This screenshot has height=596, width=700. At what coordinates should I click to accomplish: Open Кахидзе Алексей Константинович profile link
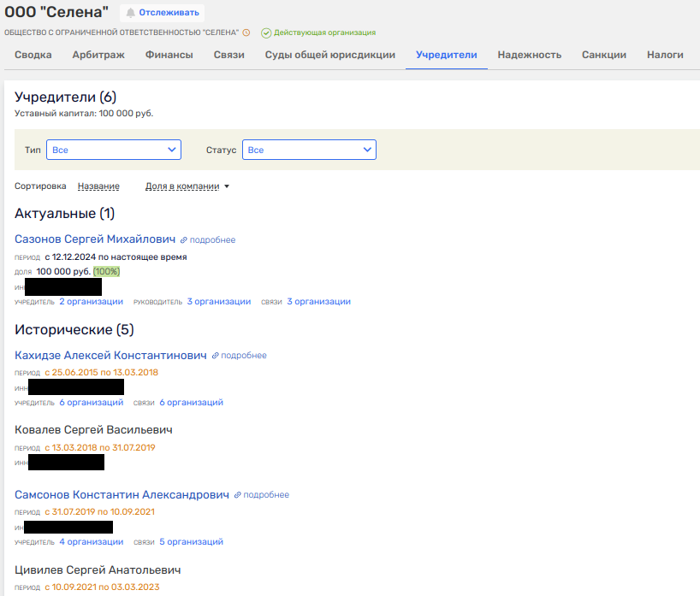coord(110,355)
